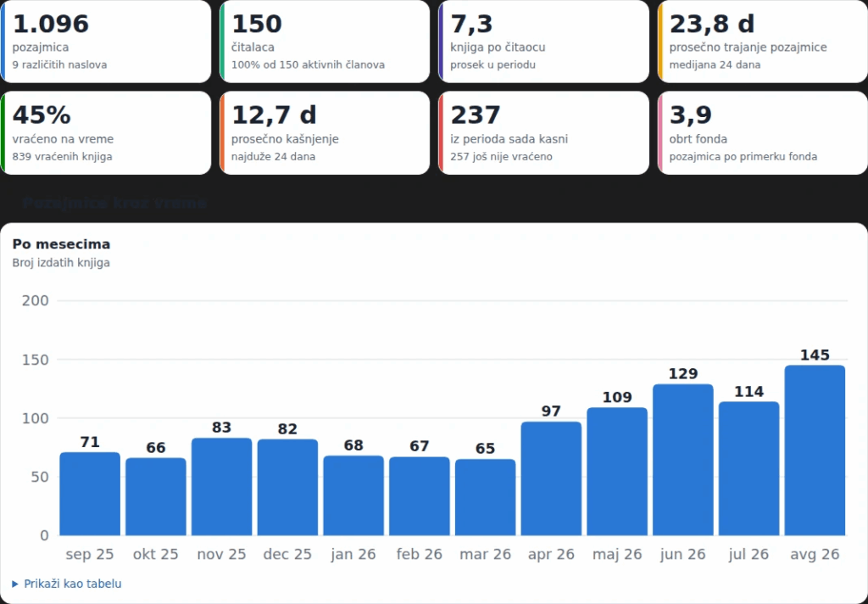Click the '100' y-axis label

tap(36, 418)
